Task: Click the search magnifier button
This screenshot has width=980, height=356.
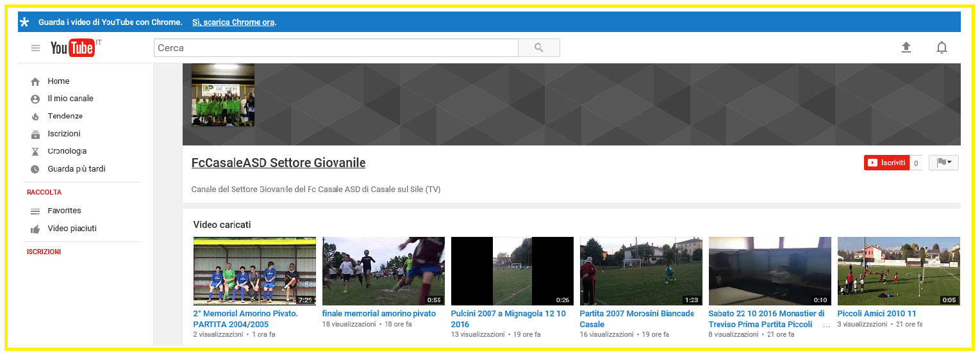Action: pos(538,48)
